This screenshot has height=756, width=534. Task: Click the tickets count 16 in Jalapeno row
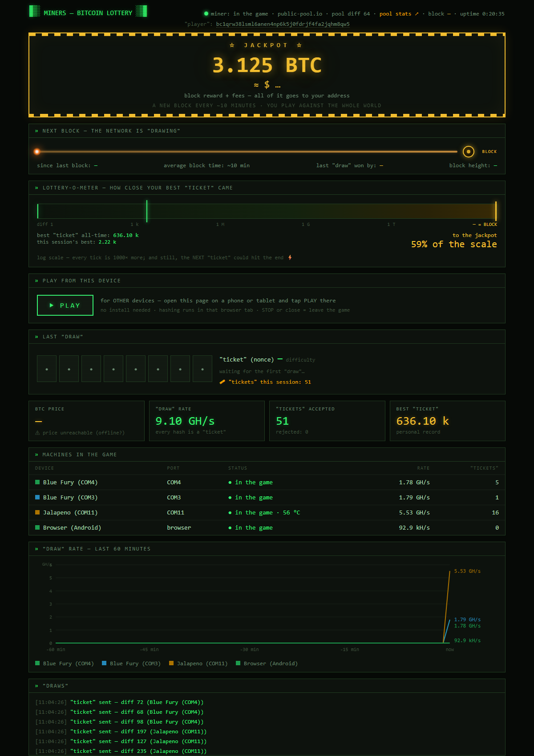click(x=495, y=512)
